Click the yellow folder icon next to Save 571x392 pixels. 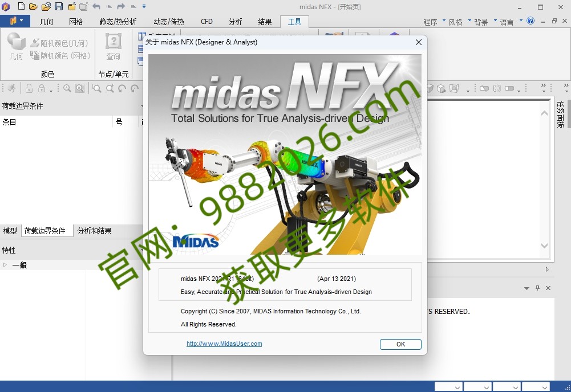[x=72, y=6]
